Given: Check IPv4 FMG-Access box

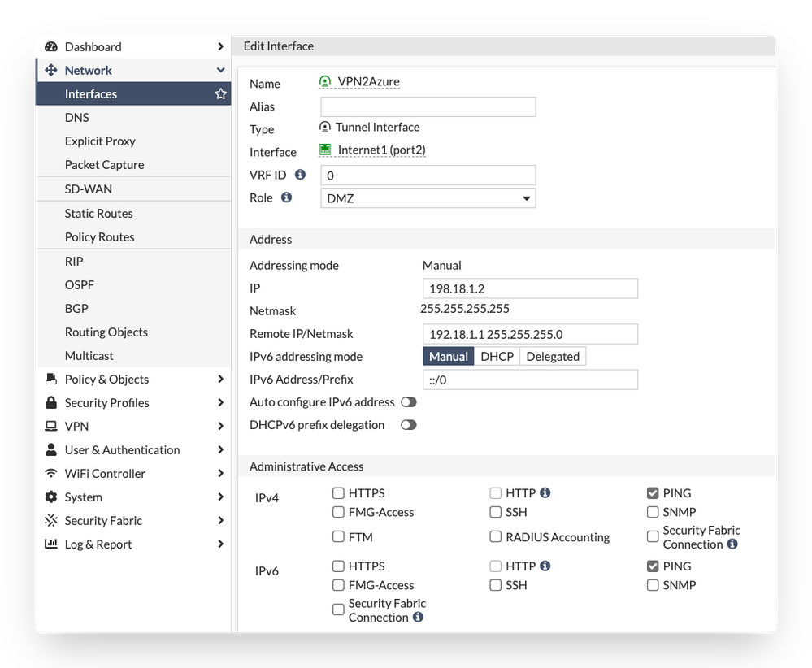Looking at the screenshot, I should point(338,512).
